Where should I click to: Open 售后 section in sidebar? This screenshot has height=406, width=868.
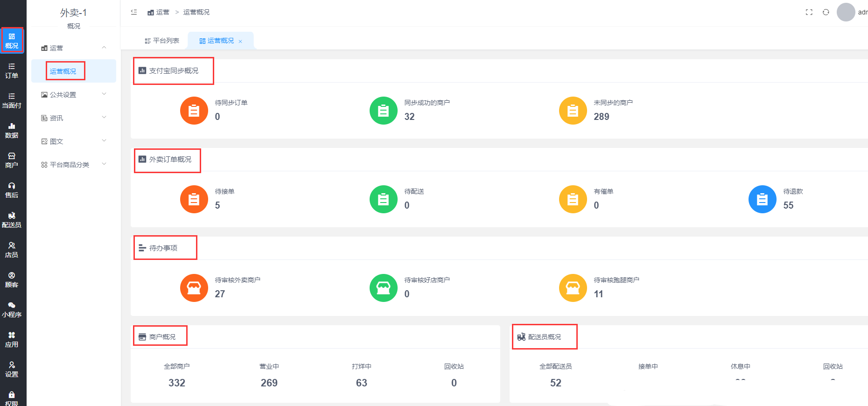12,190
